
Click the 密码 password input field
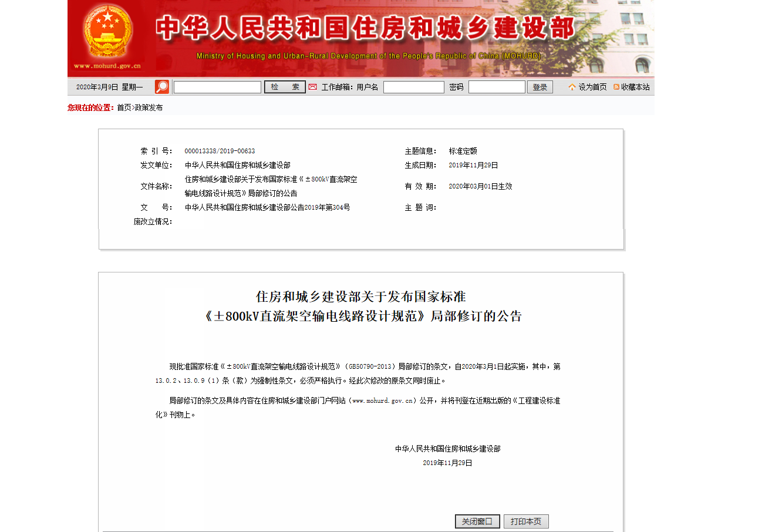pyautogui.click(x=497, y=87)
